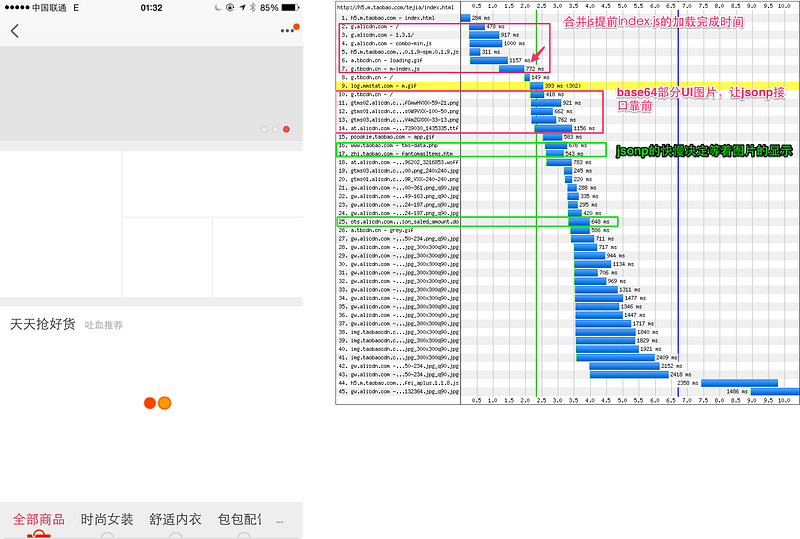Tap the orange loading dots indicator

click(157, 403)
